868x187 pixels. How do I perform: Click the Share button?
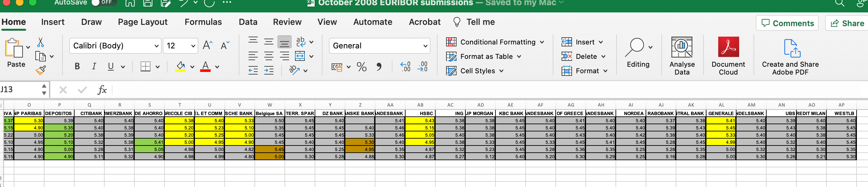click(847, 23)
